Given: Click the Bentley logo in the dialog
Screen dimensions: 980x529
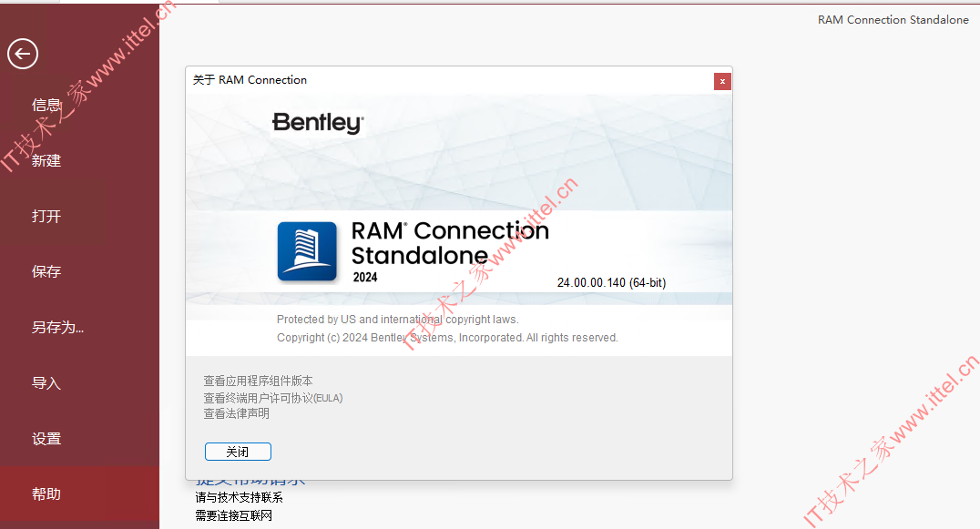Looking at the screenshot, I should point(318,122).
